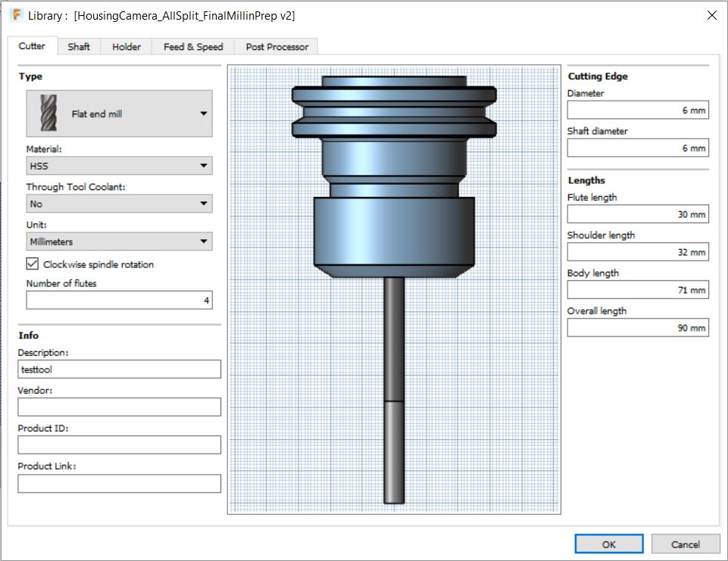Viewport: 728px width, 561px height.
Task: Click the Overall length field
Action: (x=638, y=328)
